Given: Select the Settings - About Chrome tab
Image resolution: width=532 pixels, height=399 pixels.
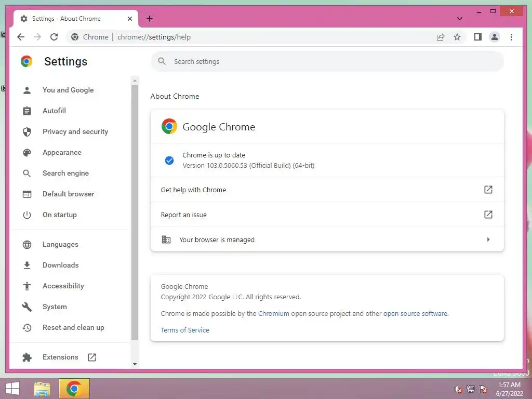Looking at the screenshot, I should (x=76, y=19).
